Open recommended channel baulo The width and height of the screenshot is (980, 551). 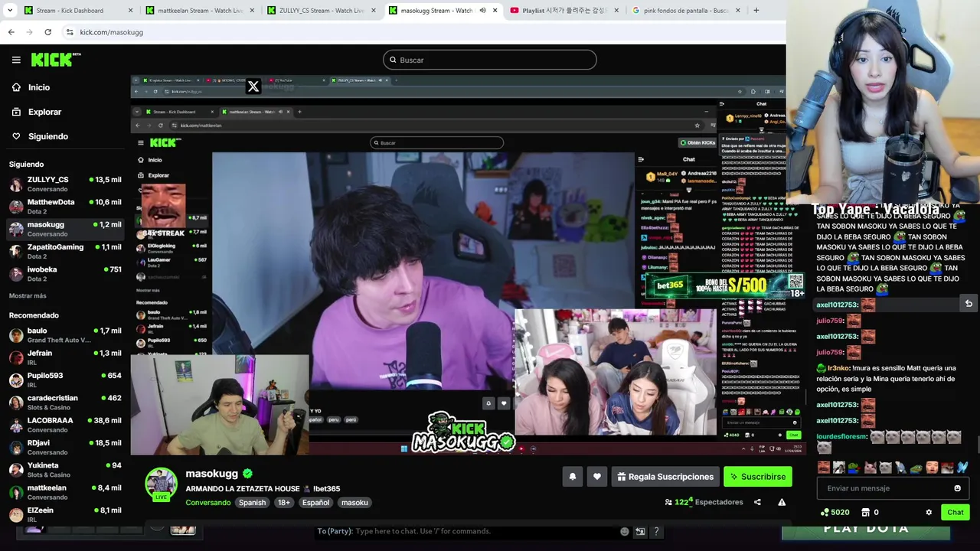tap(65, 335)
